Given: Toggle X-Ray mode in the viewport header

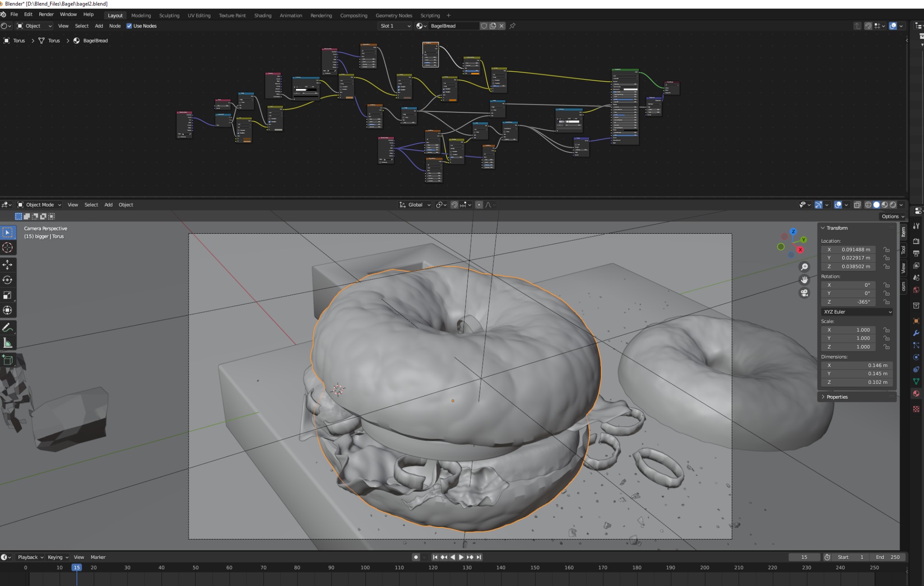Looking at the screenshot, I should (x=857, y=204).
